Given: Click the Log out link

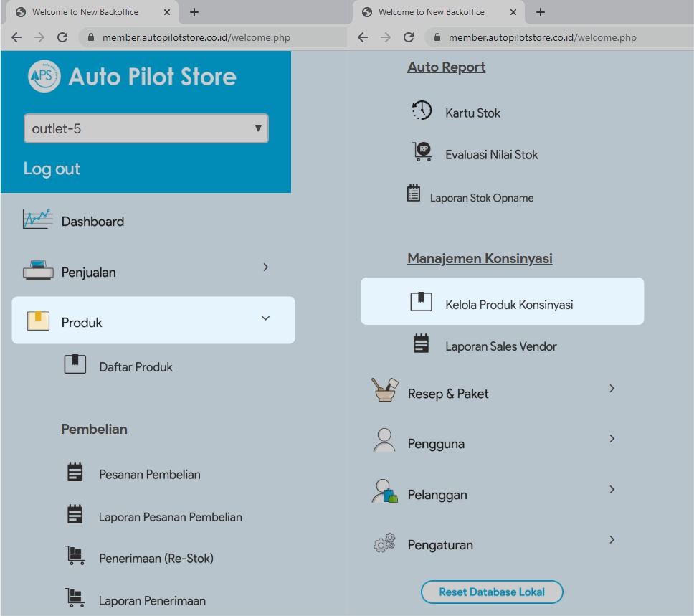Looking at the screenshot, I should (52, 169).
